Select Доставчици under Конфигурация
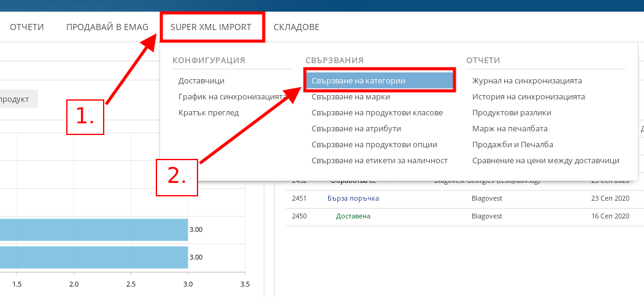Image resolution: width=644 pixels, height=297 pixels. (x=201, y=80)
